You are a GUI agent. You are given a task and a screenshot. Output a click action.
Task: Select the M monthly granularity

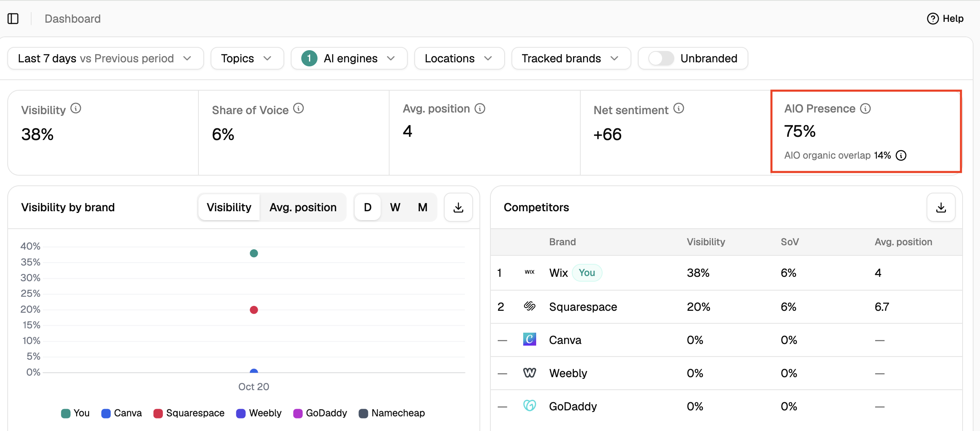(x=423, y=207)
